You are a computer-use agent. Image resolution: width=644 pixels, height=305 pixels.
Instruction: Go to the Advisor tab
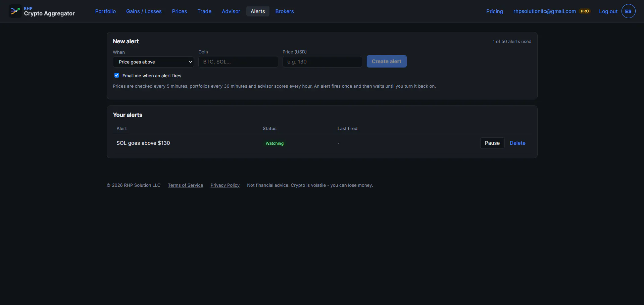coord(231,11)
